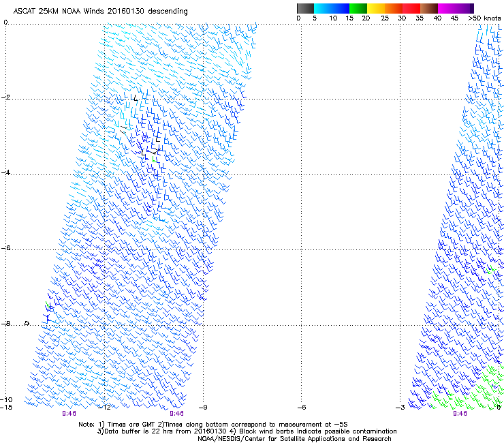
Task: Click the '45' label under the color scale
Action: click(x=454, y=18)
